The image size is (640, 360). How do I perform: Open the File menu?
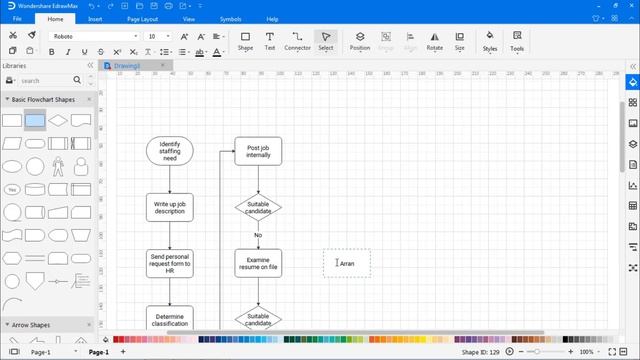coord(17,19)
